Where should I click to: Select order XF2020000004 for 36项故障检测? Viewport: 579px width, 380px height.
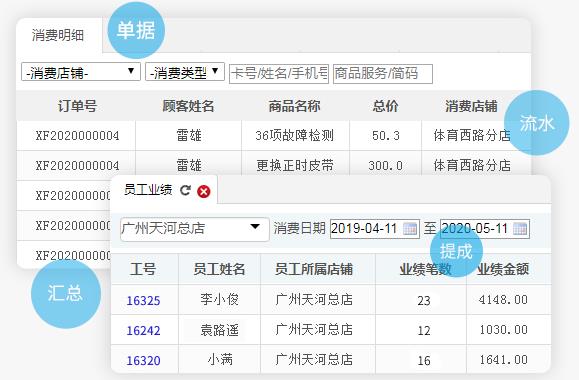(x=77, y=136)
